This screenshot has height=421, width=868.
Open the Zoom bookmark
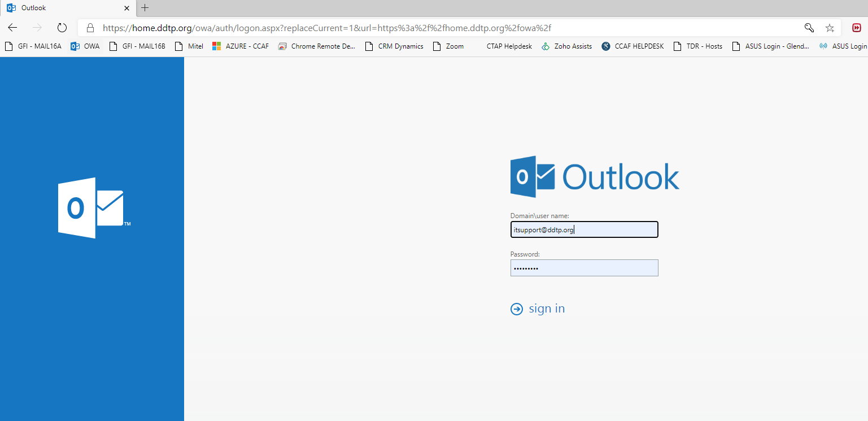[x=448, y=46]
